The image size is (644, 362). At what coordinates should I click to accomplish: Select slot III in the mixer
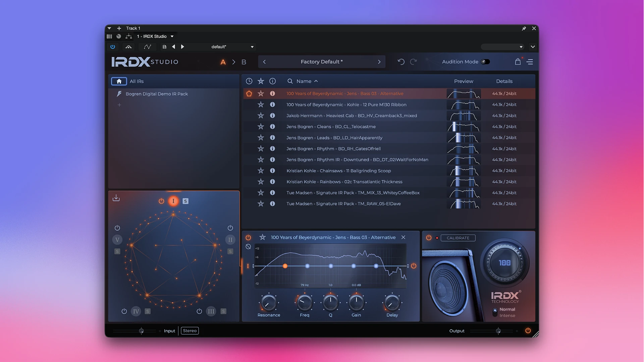(211, 311)
